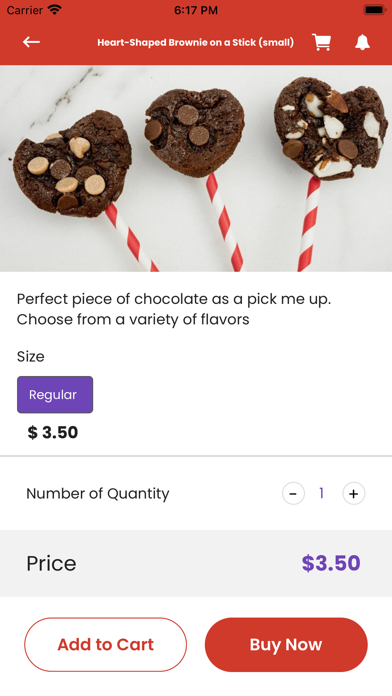
Task: Decrease quantity with the minus icon
Action: click(x=293, y=494)
